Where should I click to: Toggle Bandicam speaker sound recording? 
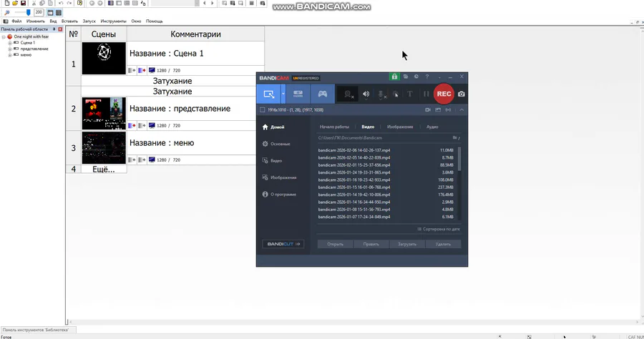[366, 94]
